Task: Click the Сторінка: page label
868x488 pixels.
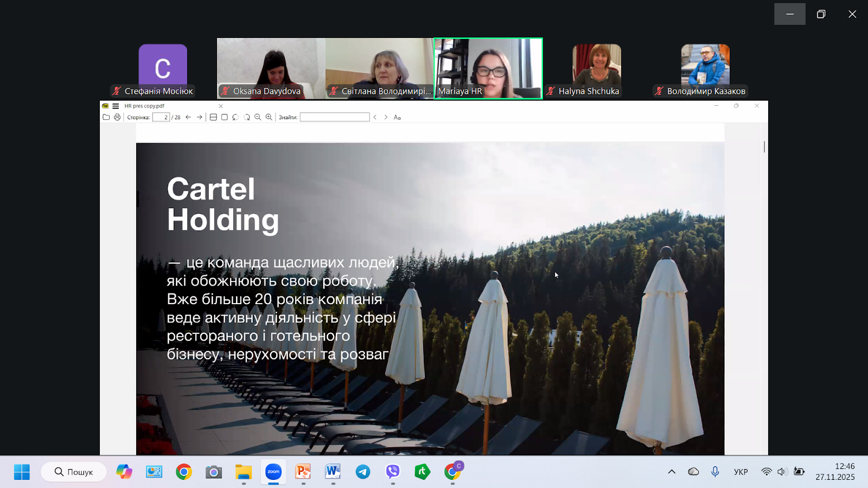Action: [x=138, y=117]
